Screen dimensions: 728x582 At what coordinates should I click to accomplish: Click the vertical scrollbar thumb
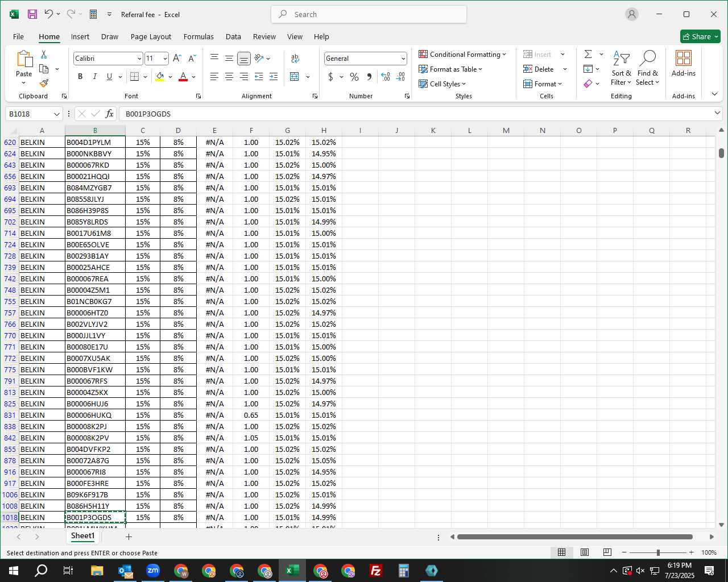point(721,153)
